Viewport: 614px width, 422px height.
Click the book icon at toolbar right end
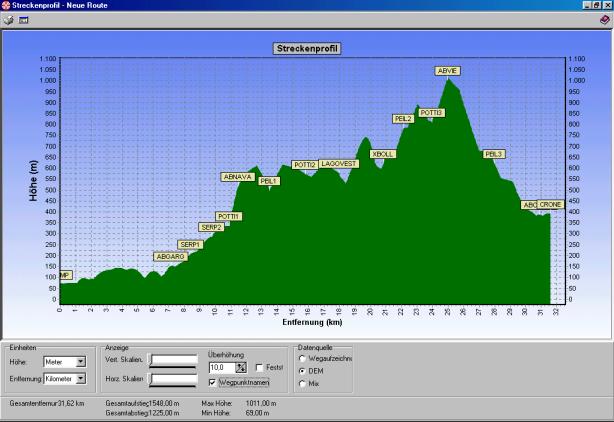605,19
